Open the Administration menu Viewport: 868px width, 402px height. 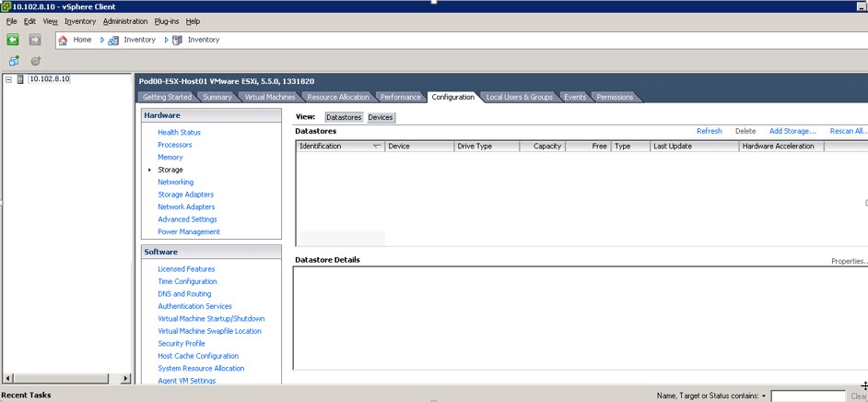click(124, 20)
